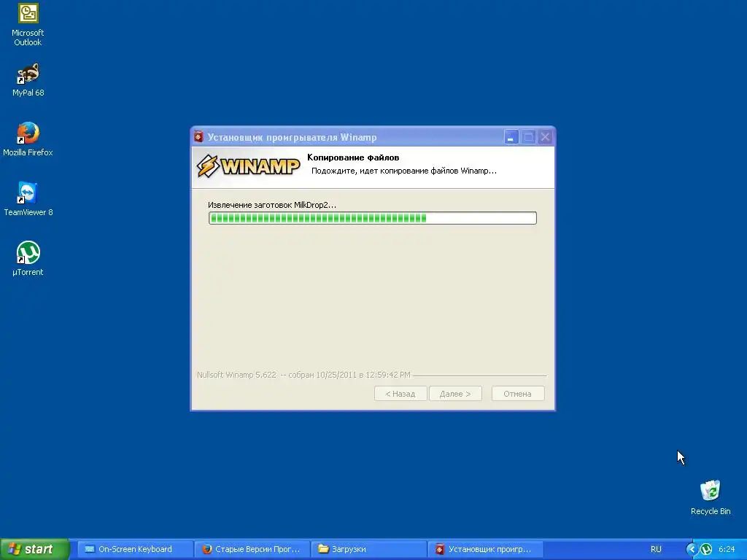Expand hidden tray icons with the arrow
Screen dimensions: 747x560
coord(692,549)
